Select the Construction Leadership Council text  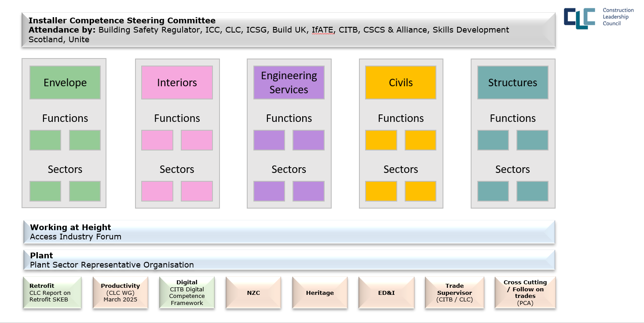point(618,17)
